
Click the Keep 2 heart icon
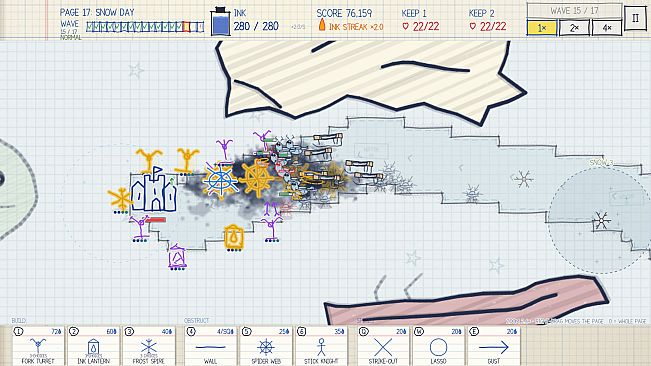click(472, 27)
